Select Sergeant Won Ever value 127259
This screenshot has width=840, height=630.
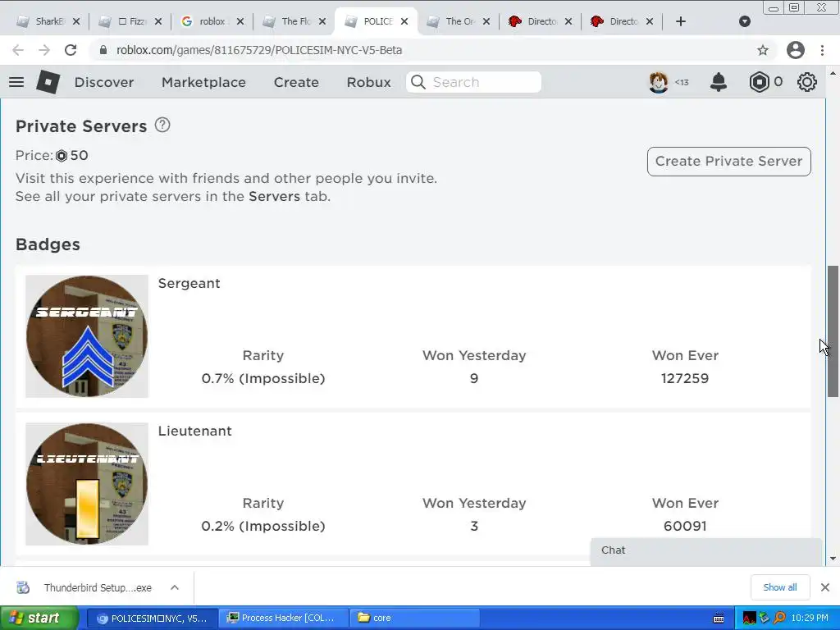pos(685,378)
